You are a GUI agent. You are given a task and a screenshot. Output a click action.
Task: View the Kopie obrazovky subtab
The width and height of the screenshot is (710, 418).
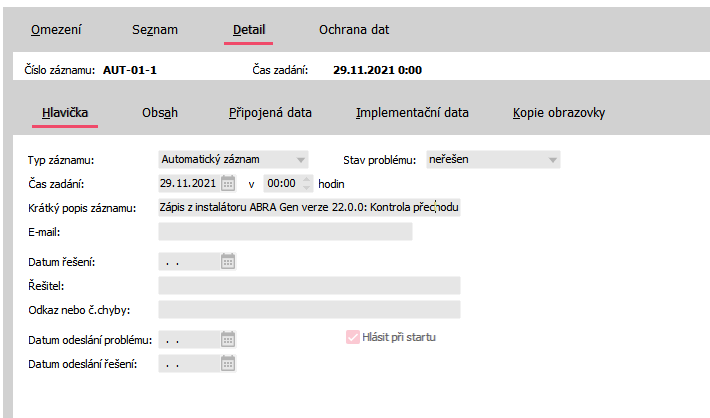click(x=558, y=113)
